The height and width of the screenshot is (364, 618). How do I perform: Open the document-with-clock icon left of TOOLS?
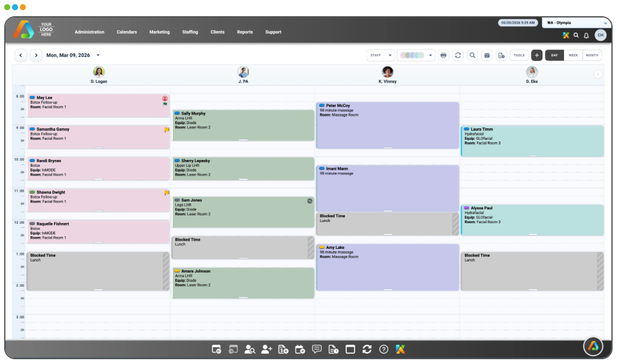[502, 56]
